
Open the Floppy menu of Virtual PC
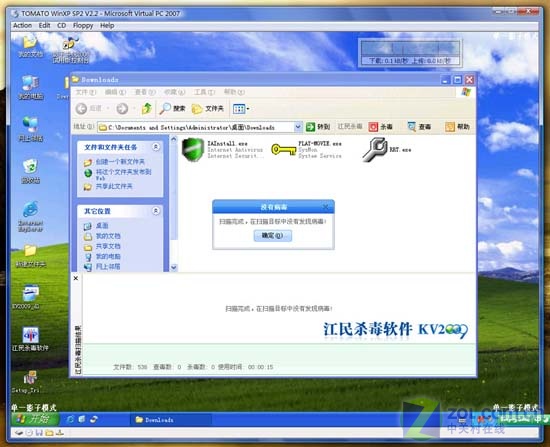pos(83,26)
